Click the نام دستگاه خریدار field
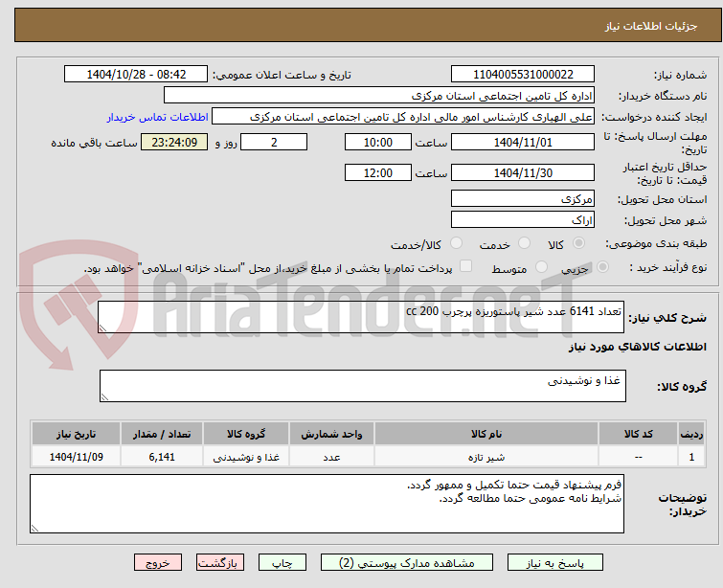The width and height of the screenshot is (723, 588). click(379, 96)
